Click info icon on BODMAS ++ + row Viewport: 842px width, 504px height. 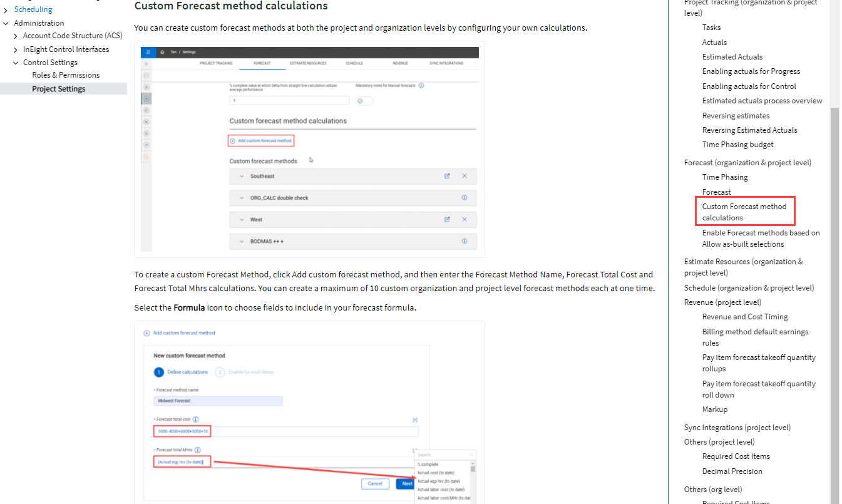[x=465, y=241]
